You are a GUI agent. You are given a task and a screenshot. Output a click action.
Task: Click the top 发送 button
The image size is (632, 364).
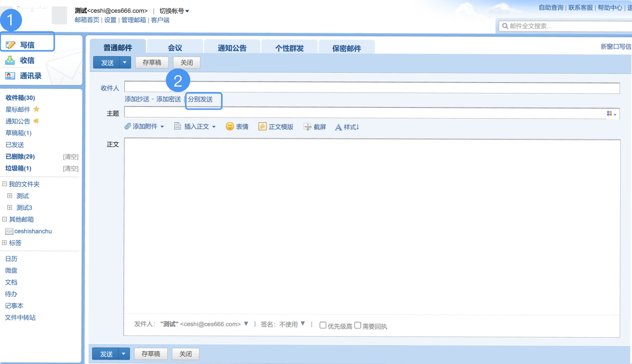coord(107,63)
